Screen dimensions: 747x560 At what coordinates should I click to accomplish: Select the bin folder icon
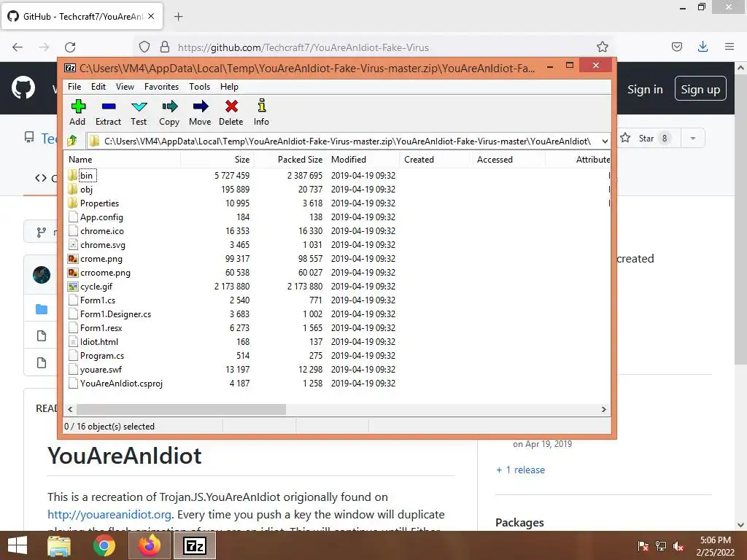pos(72,175)
